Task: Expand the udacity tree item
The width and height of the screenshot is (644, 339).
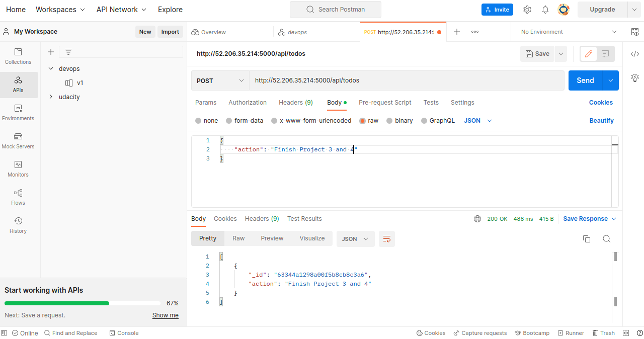Action: coord(51,97)
